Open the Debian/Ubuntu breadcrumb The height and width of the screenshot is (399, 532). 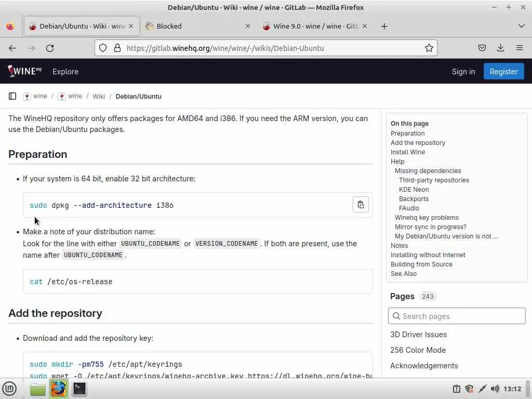pyautogui.click(x=138, y=96)
